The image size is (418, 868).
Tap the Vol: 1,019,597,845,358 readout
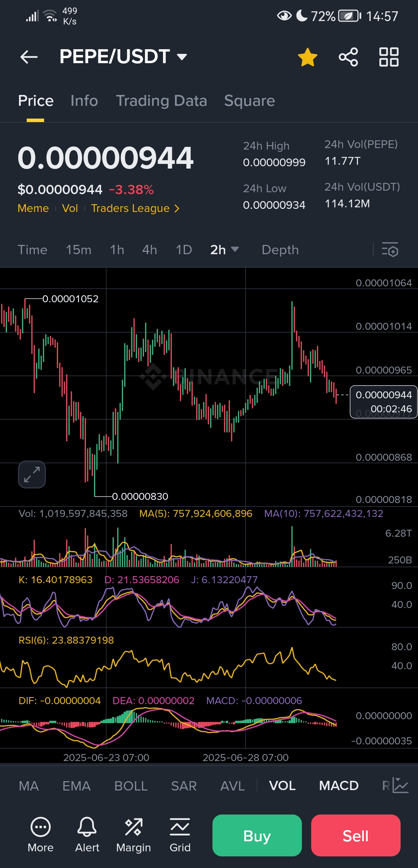pos(73,513)
